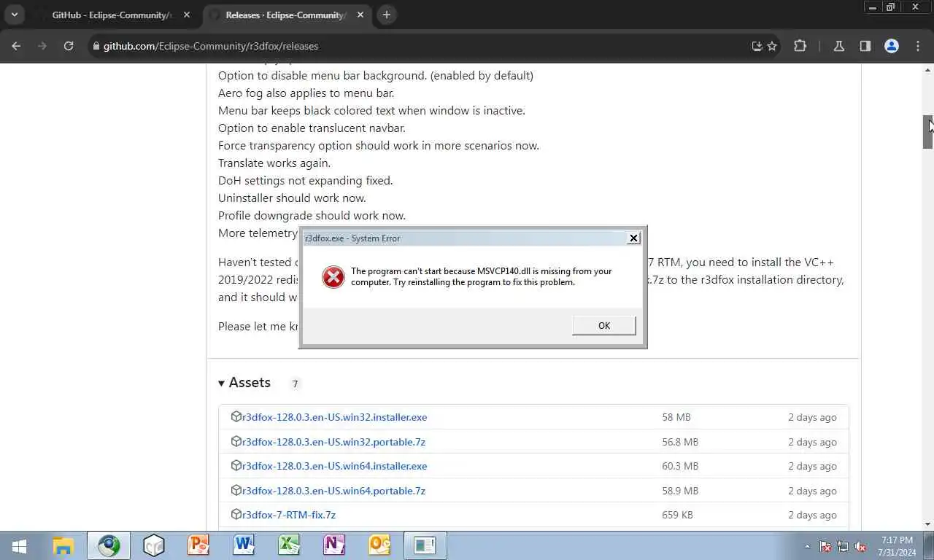Click 'Uninstaller should work now.' line
934x560 pixels.
pos(292,198)
